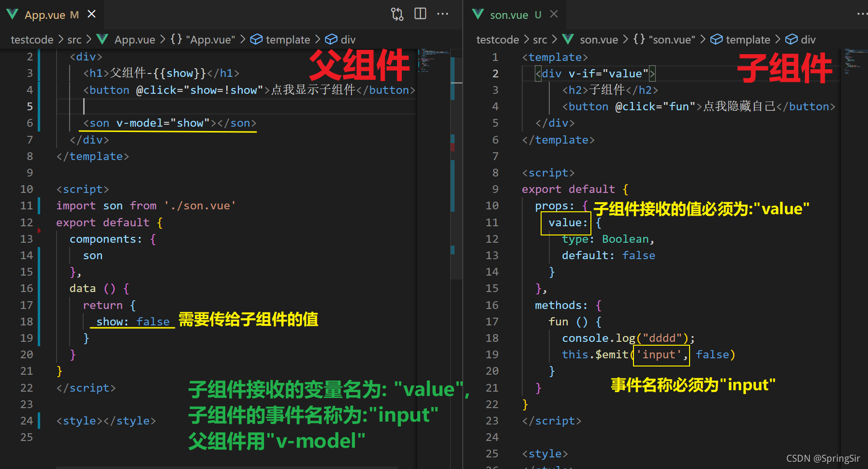Click cube icon before div in left breadcrumb
The height and width of the screenshot is (469, 868).
pyautogui.click(x=331, y=39)
